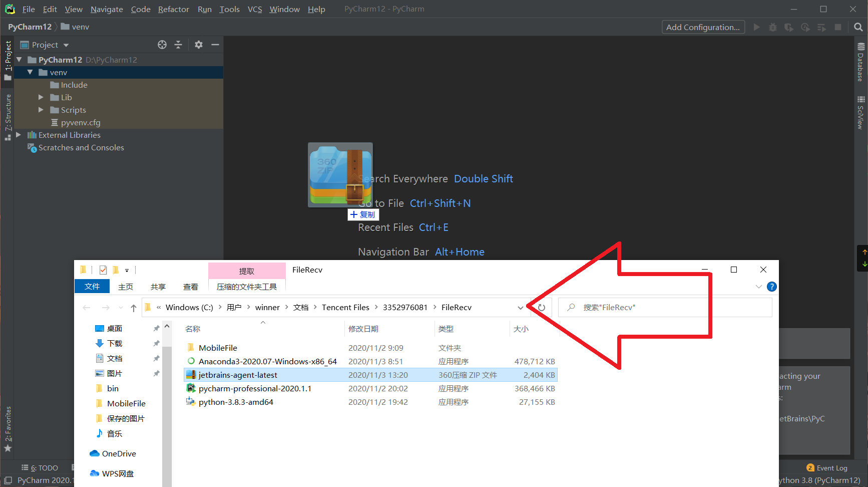
Task: Refresh FileRecv folder with the refresh icon
Action: click(x=541, y=307)
